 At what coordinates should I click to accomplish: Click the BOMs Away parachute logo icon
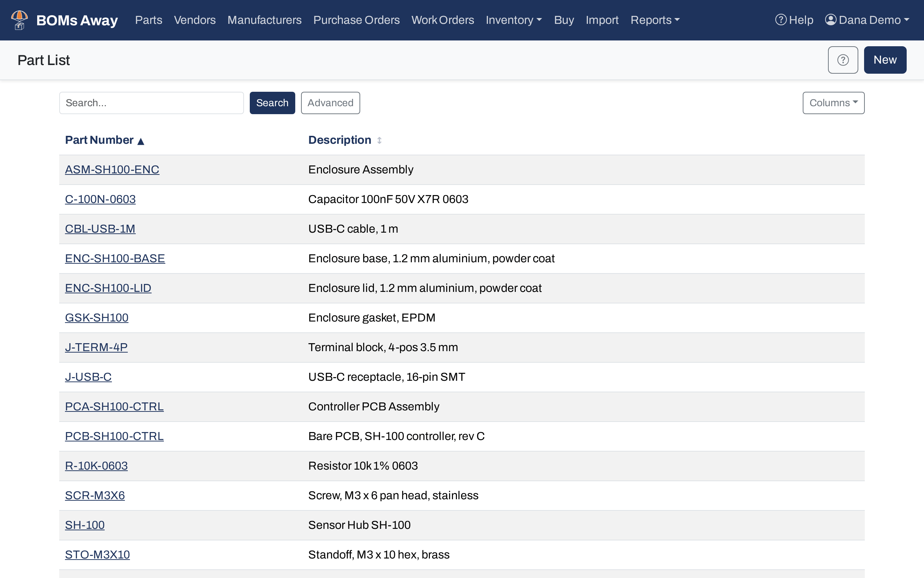(x=19, y=20)
